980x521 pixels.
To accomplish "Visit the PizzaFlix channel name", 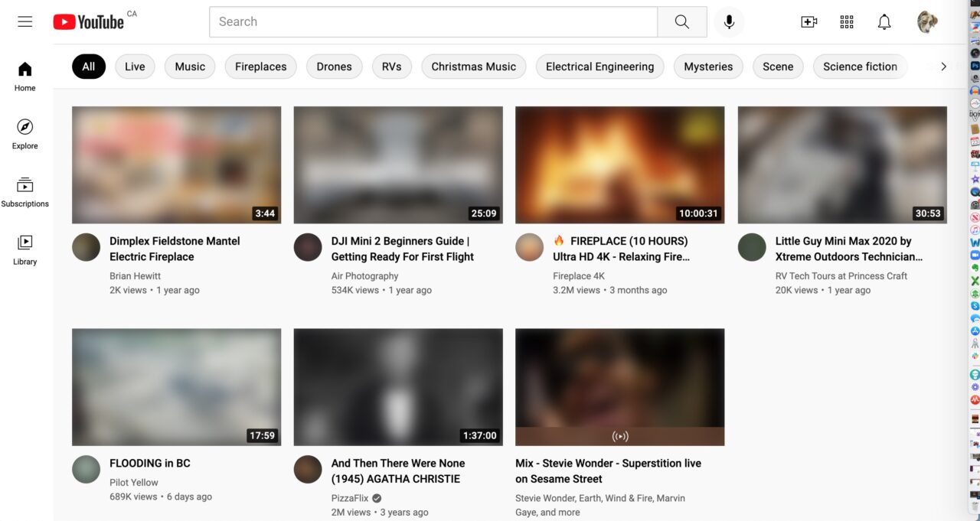I will (x=350, y=498).
